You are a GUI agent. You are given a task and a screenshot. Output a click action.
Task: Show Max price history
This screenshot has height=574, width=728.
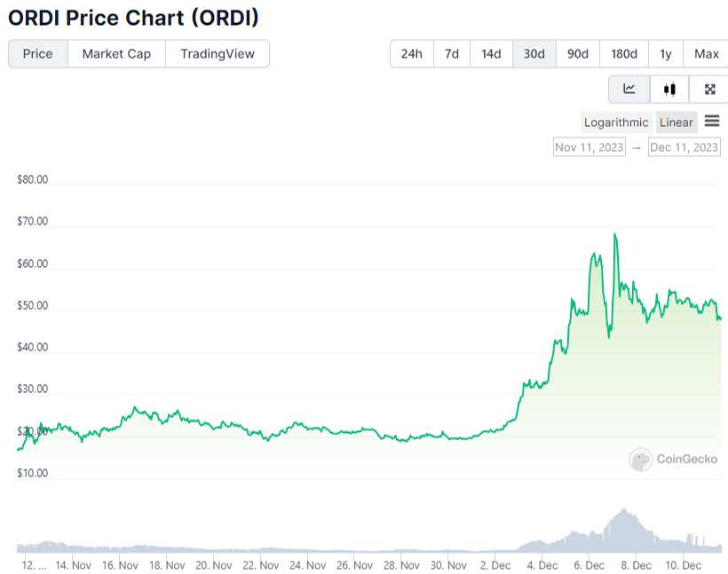click(706, 54)
